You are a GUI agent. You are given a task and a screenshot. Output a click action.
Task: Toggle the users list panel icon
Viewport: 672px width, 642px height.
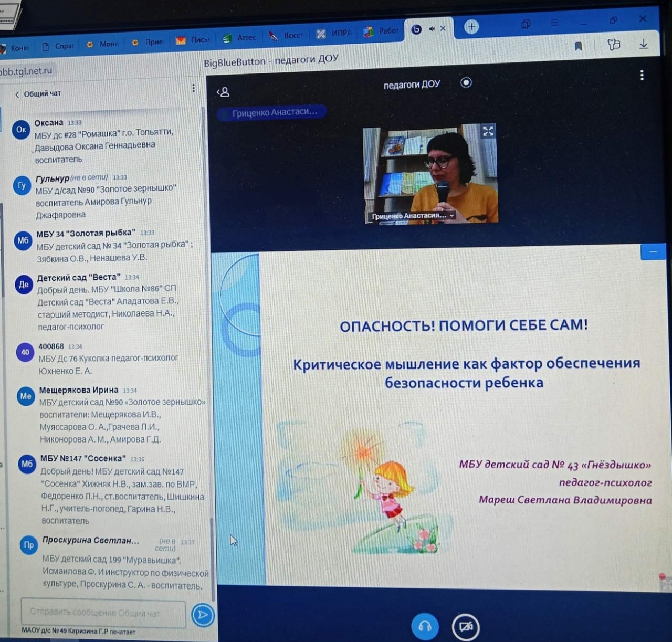pos(223,92)
